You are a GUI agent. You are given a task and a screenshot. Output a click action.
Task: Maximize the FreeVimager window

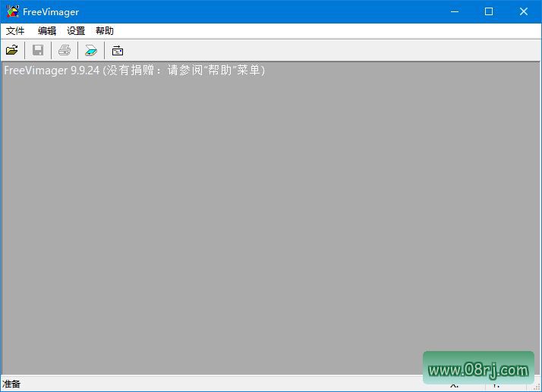click(489, 11)
